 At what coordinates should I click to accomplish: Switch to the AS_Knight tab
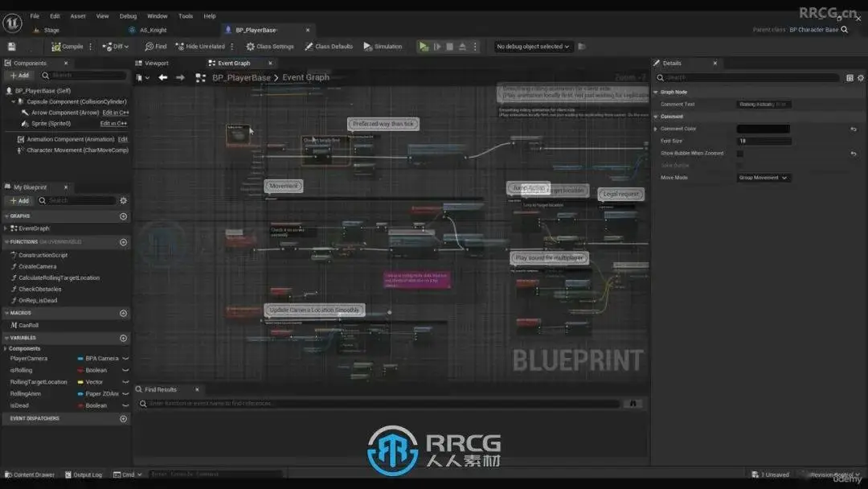point(153,30)
